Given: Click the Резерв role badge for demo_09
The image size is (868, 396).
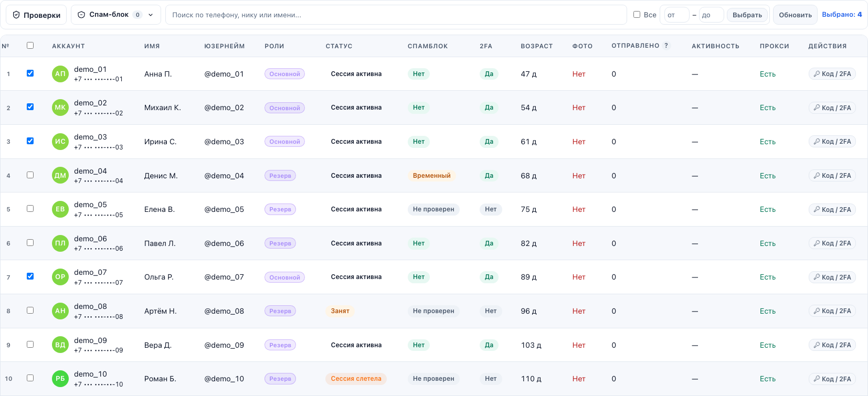Looking at the screenshot, I should tap(280, 345).
